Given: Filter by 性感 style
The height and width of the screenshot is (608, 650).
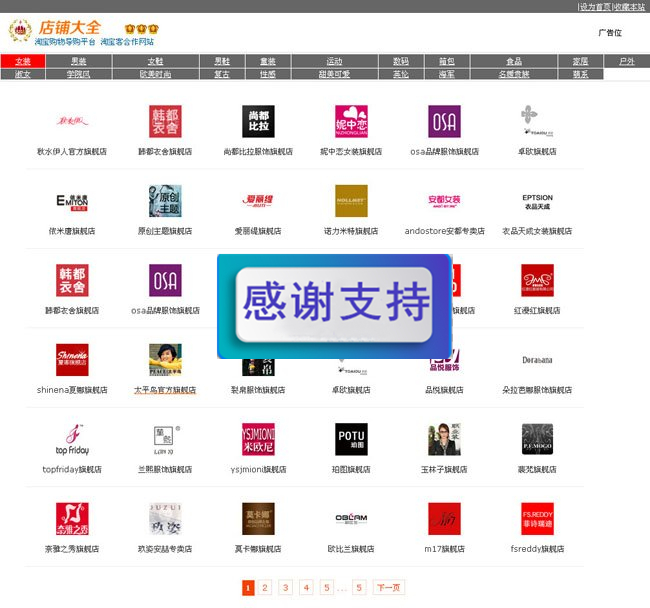Looking at the screenshot, I should pos(268,74).
